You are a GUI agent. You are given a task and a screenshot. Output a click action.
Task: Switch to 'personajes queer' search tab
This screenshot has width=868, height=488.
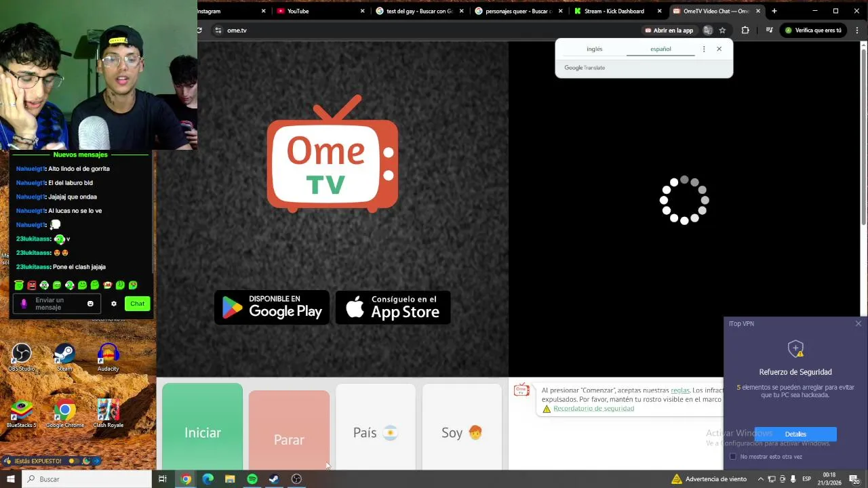pyautogui.click(x=519, y=11)
